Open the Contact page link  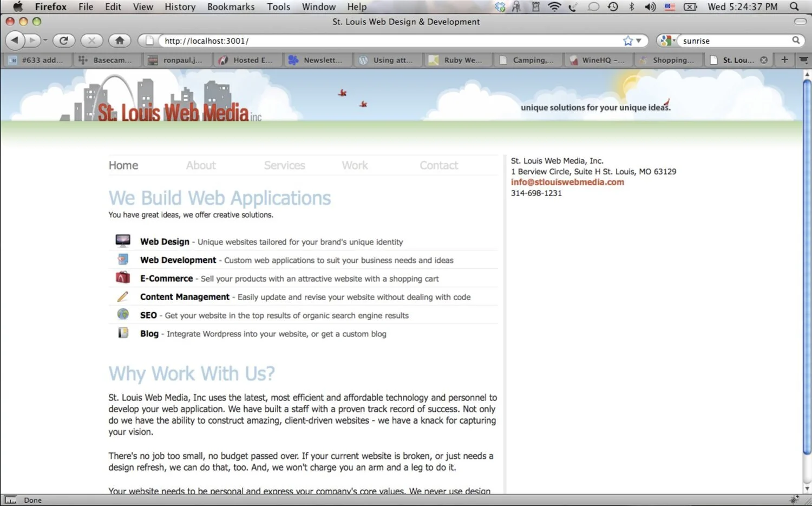(438, 165)
